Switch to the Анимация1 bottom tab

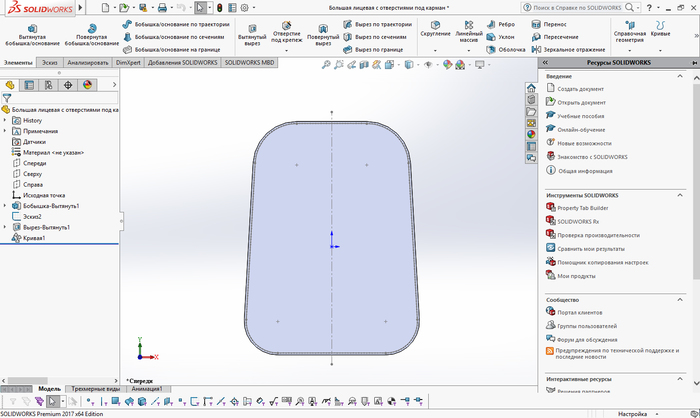147,389
